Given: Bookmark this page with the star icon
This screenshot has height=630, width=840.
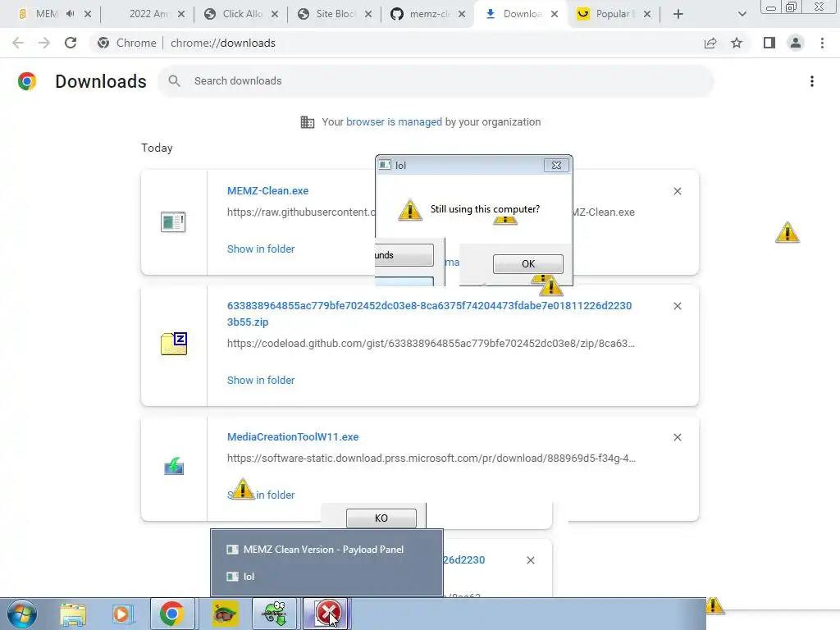Looking at the screenshot, I should (x=737, y=43).
